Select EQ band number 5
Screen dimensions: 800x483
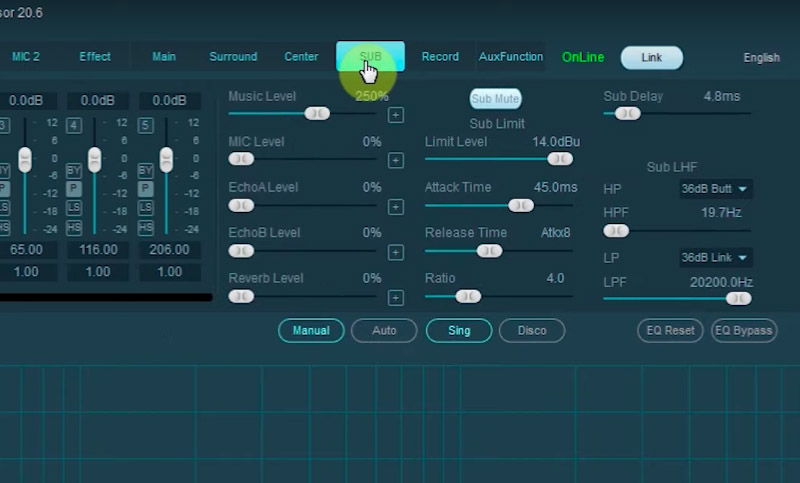146,125
